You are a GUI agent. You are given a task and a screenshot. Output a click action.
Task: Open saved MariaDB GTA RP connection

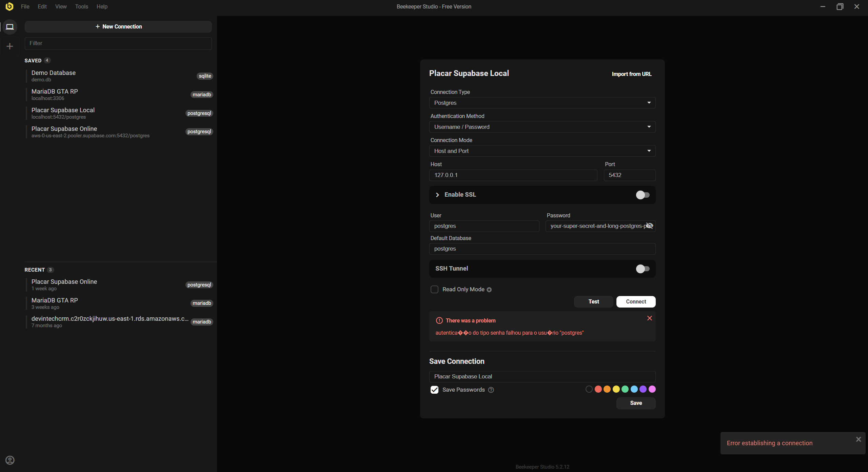coord(119,95)
